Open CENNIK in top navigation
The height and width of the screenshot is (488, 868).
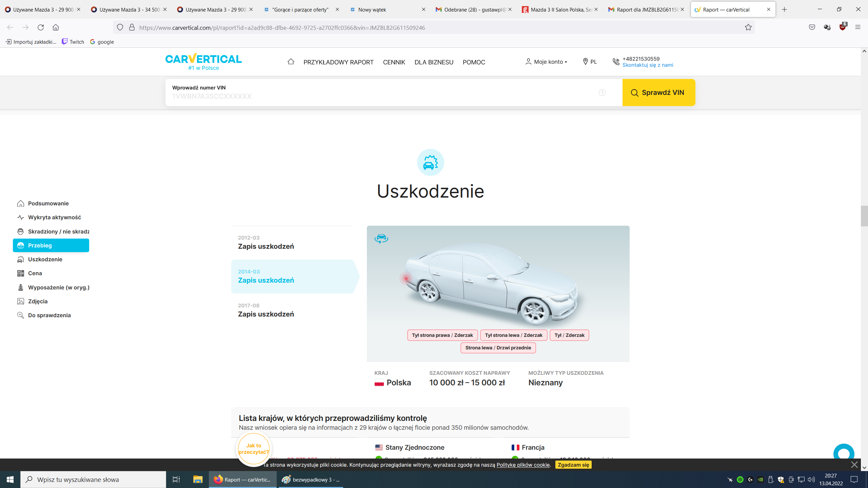click(x=394, y=62)
